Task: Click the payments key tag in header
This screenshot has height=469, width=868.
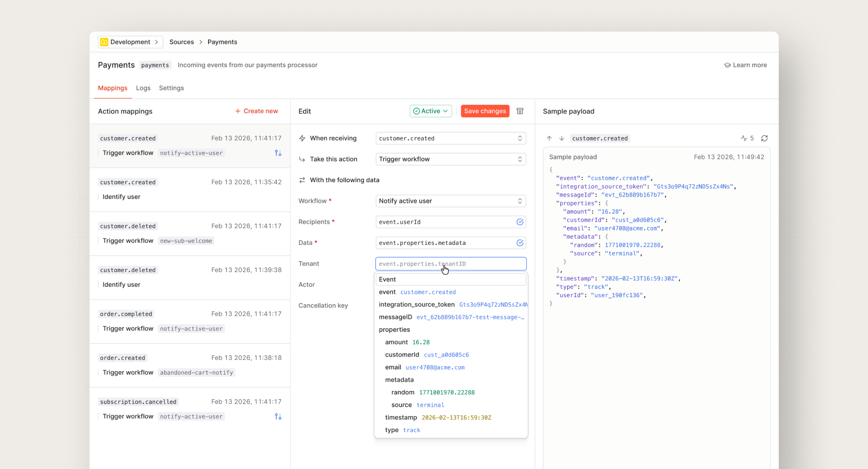Action: point(155,65)
